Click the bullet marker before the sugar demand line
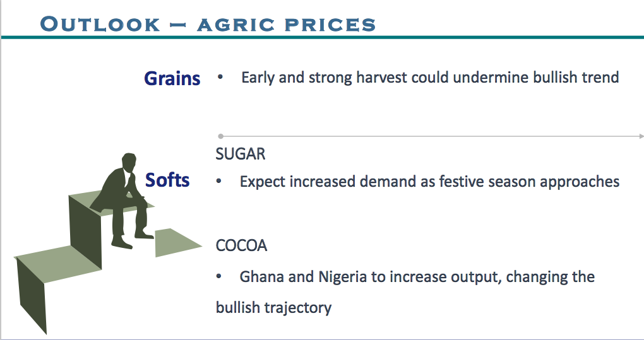This screenshot has height=340, width=644. pyautogui.click(x=218, y=182)
